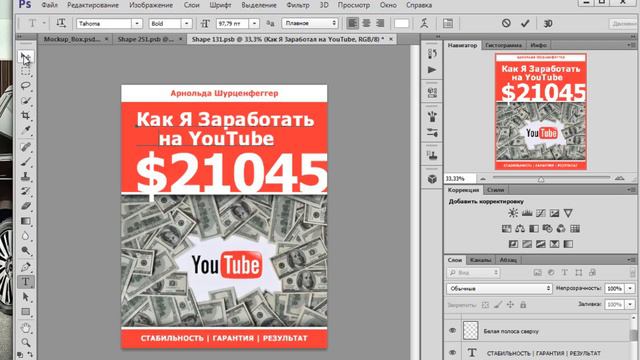
Task: Switch to the 'Каналы' tab
Action: (480, 260)
